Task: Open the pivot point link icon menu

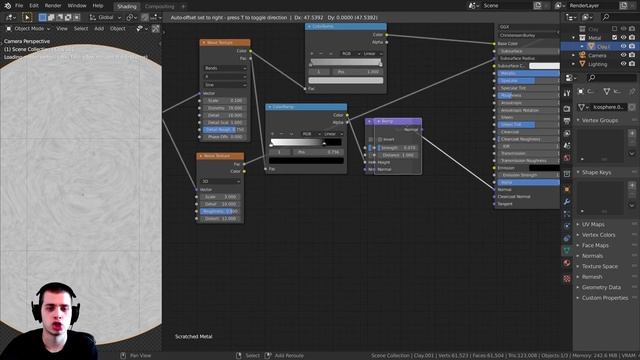Action: coord(131,17)
